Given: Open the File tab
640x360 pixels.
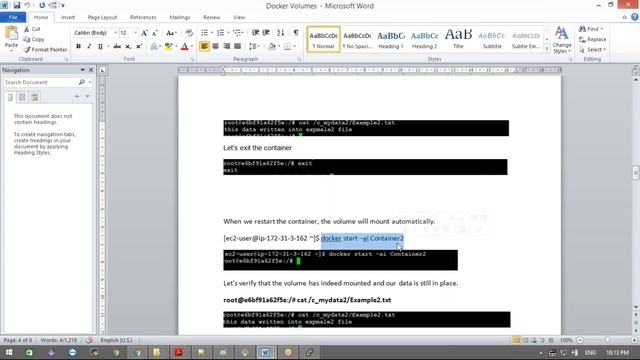Looking at the screenshot, I should coord(13,18).
